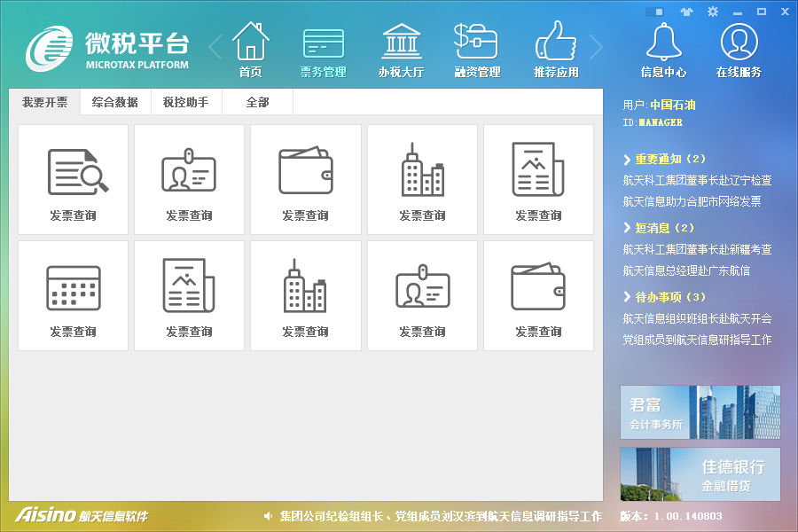Open the 推荐应用 thumbs-up icon
The width and height of the screenshot is (798, 532).
(x=556, y=50)
